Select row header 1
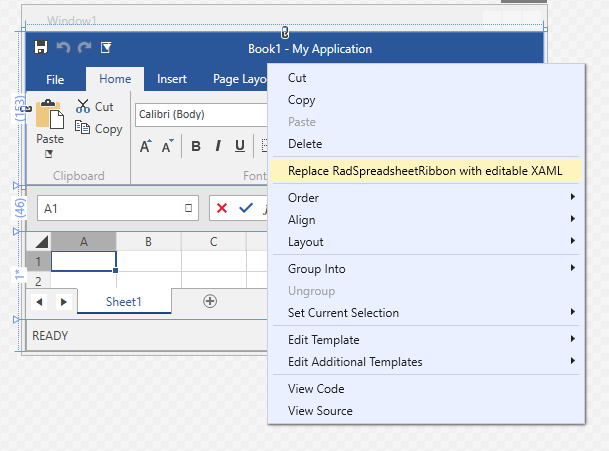The height and width of the screenshot is (451, 609). coord(38,261)
